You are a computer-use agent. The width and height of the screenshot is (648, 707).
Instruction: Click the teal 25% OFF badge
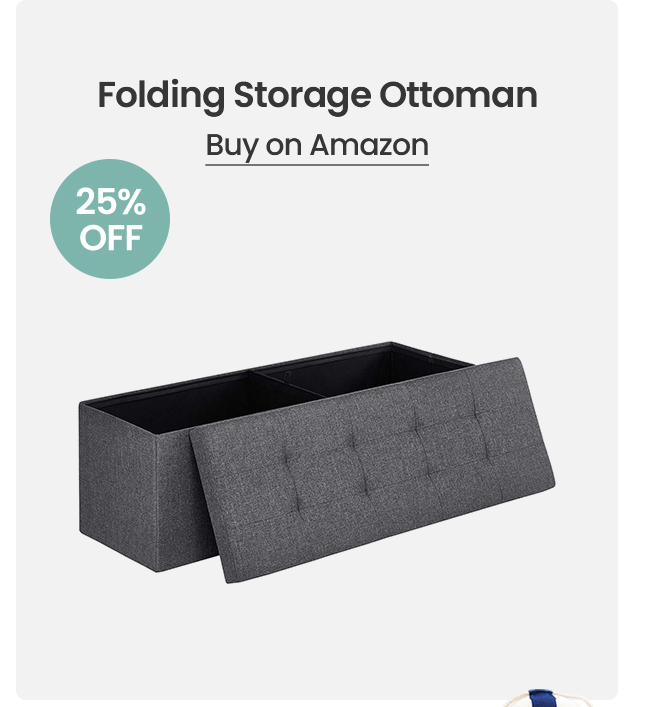(110, 219)
